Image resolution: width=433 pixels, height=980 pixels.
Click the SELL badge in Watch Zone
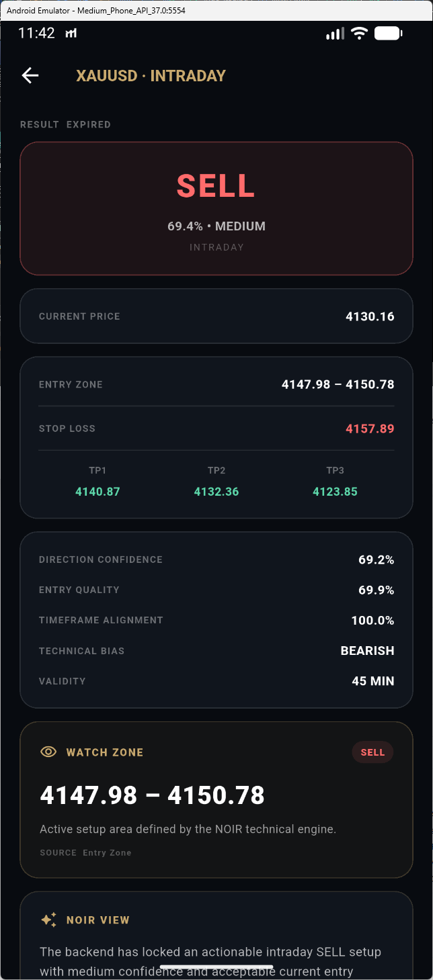[x=372, y=752]
